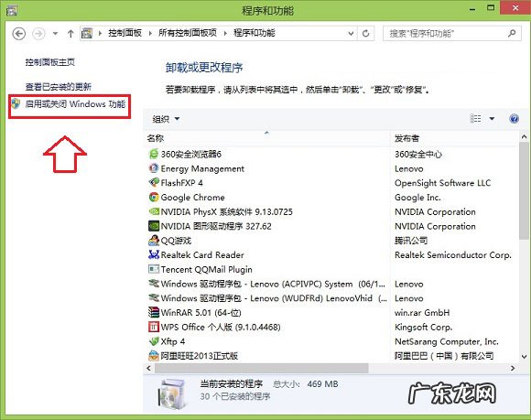Select the Lenovo WUDFRd driver package icon

click(x=154, y=297)
